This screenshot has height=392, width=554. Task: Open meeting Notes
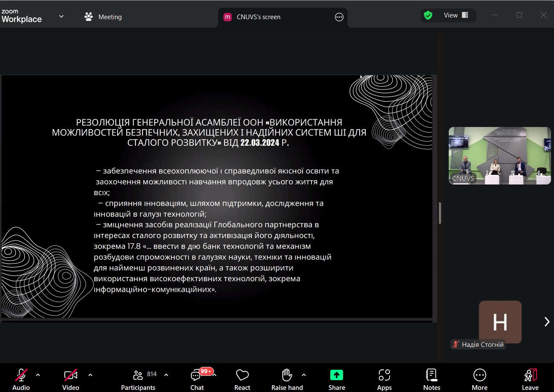pyautogui.click(x=431, y=378)
